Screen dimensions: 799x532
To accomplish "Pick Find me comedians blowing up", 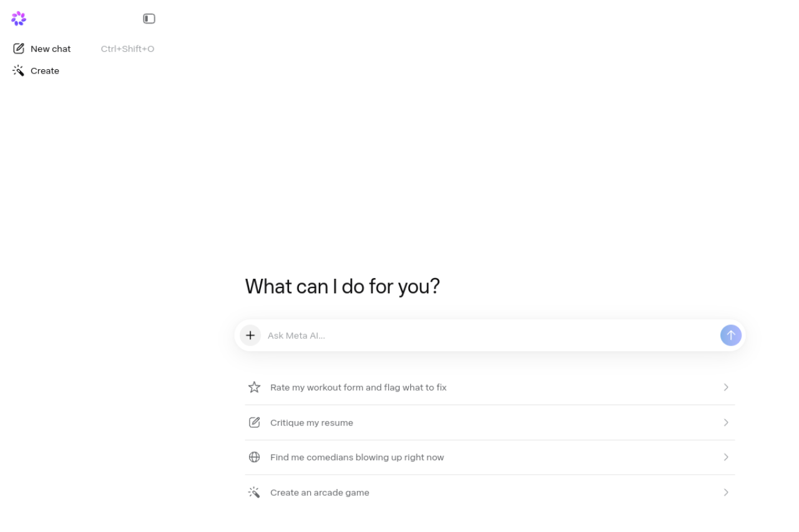I will tap(357, 457).
